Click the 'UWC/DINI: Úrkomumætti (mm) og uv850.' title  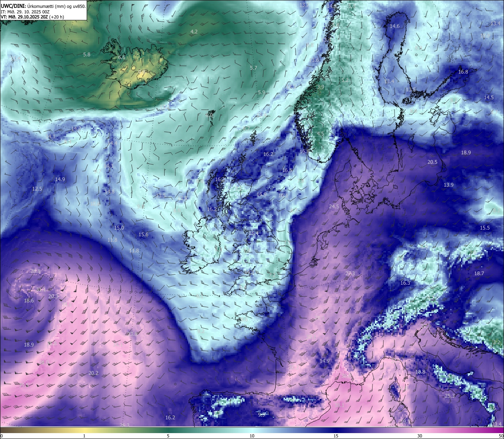pyautogui.click(x=43, y=6)
